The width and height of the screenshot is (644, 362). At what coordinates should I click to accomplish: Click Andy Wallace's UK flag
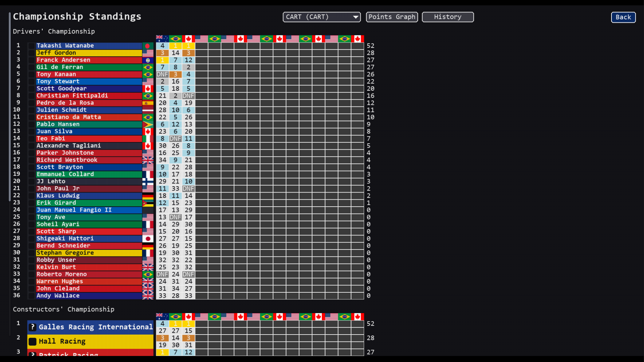[x=148, y=296]
